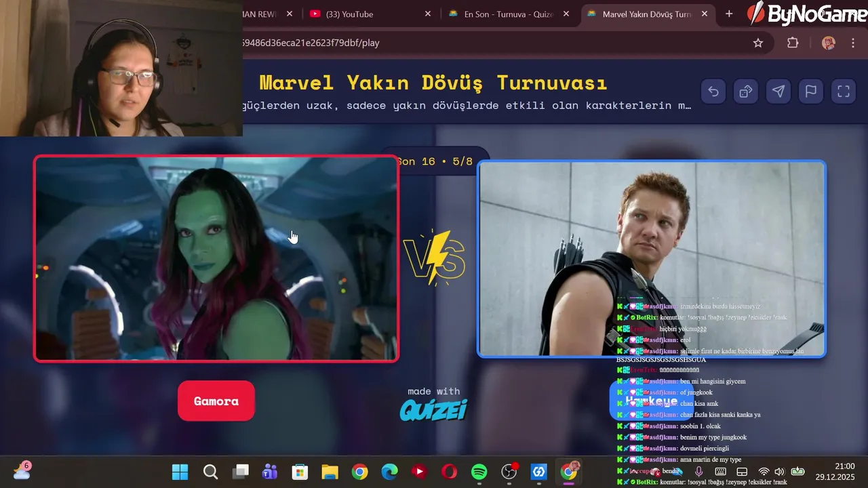Open volume speaker tray icon
This screenshot has width=868, height=488.
pyautogui.click(x=779, y=472)
